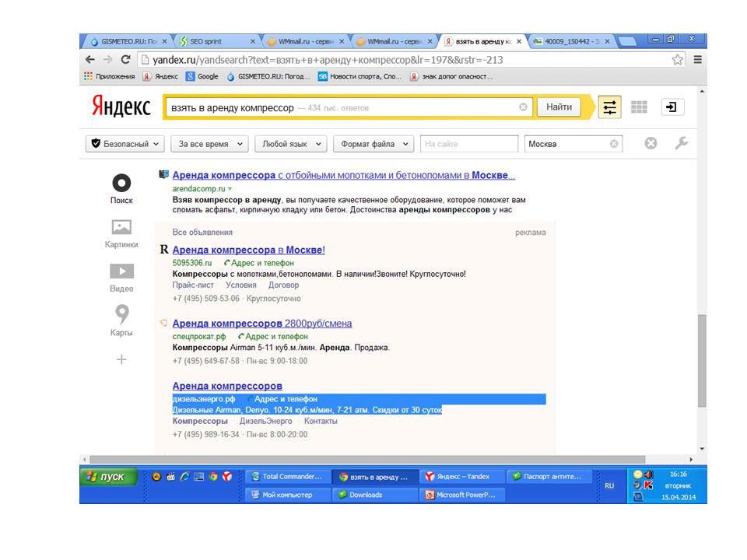Open Аренда компрессора в Москве ad
Screen dimensions: 747x560
point(249,250)
